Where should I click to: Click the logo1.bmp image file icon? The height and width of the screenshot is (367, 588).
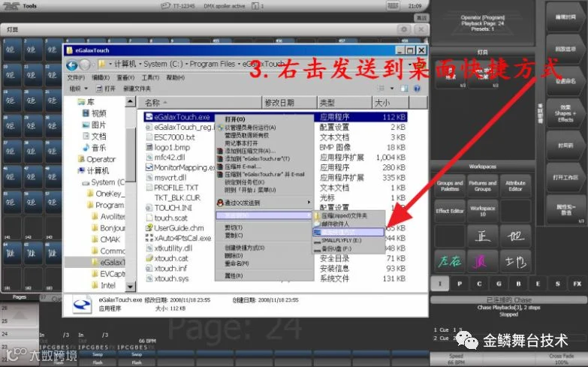click(149, 147)
